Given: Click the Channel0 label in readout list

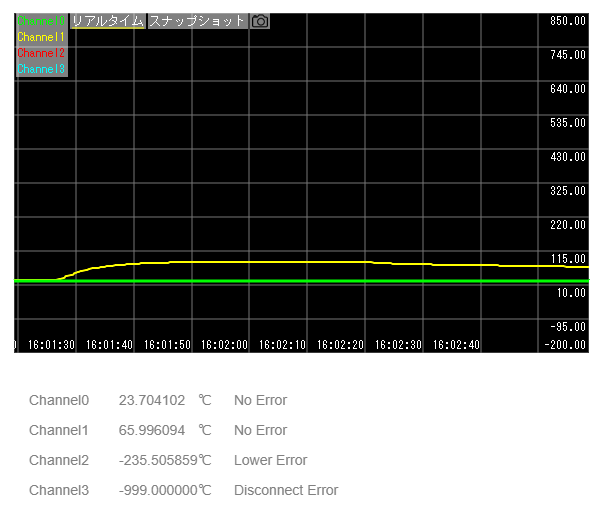Looking at the screenshot, I should coord(59,401).
